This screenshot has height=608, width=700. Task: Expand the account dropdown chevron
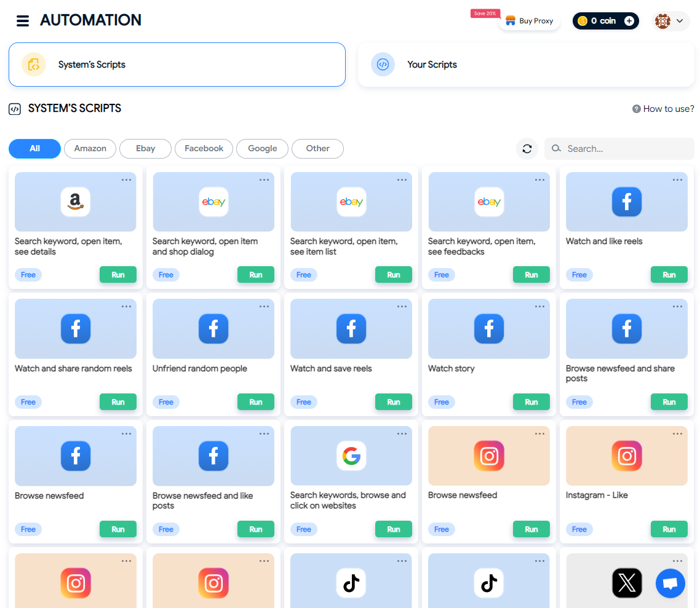click(x=680, y=21)
